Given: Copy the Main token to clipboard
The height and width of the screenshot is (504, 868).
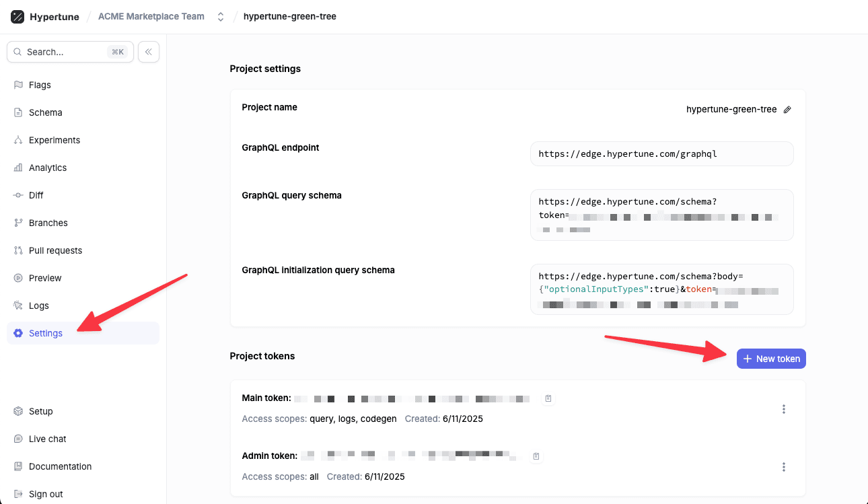Looking at the screenshot, I should tap(548, 398).
